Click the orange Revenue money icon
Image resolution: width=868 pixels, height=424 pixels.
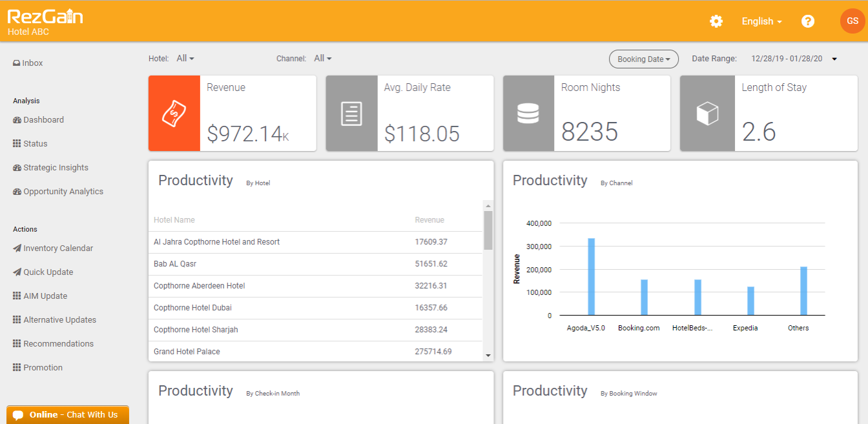[x=174, y=114]
